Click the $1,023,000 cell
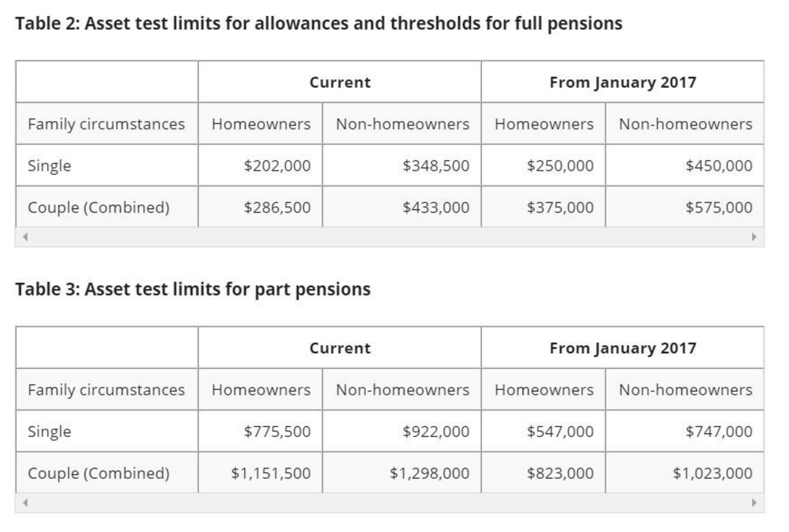The width and height of the screenshot is (789, 532). [x=712, y=473]
